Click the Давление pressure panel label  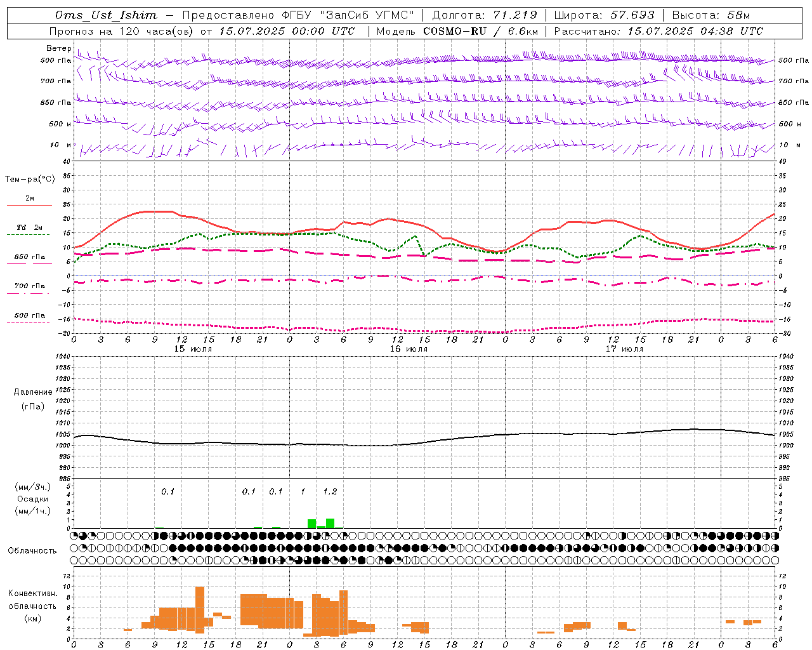pyautogui.click(x=33, y=392)
